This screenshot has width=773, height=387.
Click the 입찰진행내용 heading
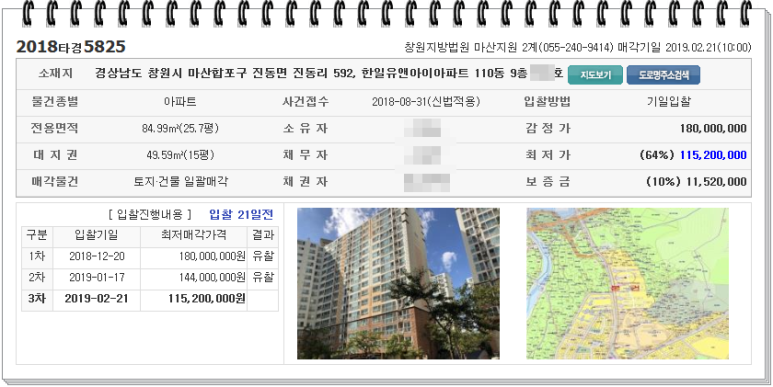150,215
